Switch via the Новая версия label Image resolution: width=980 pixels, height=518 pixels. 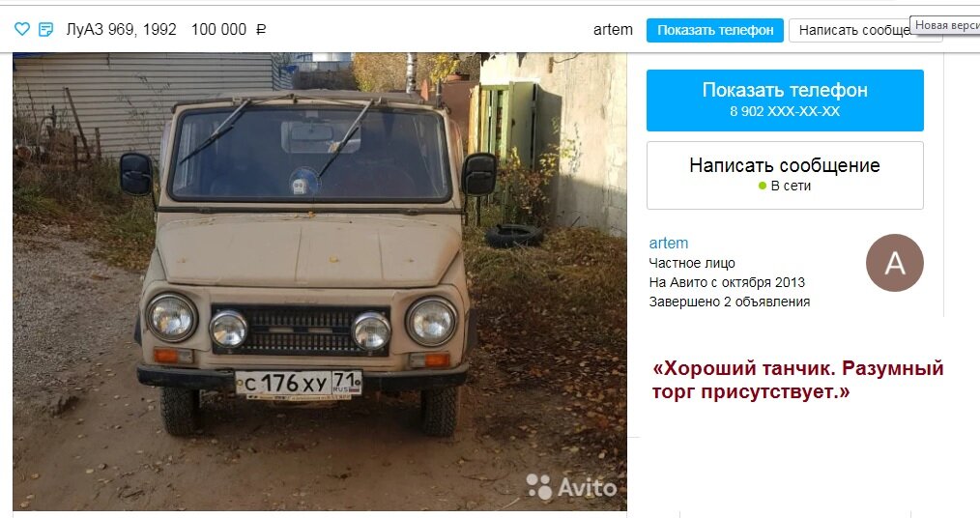946,25
